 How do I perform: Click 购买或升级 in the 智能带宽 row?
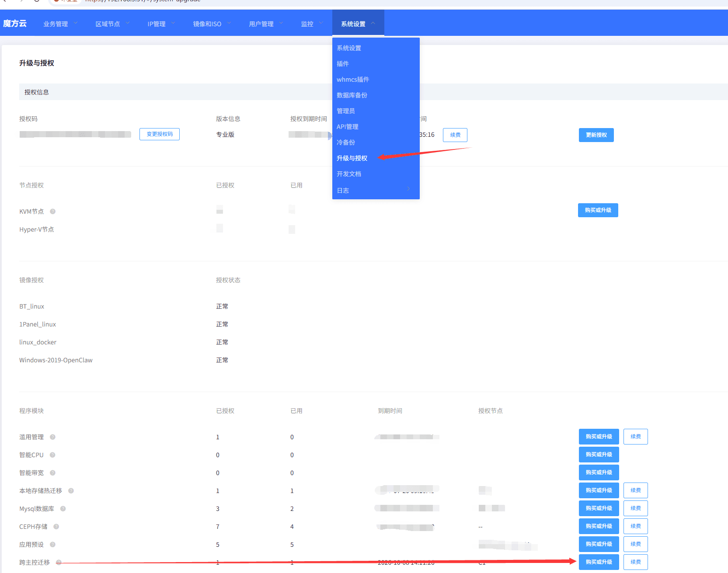click(x=599, y=472)
